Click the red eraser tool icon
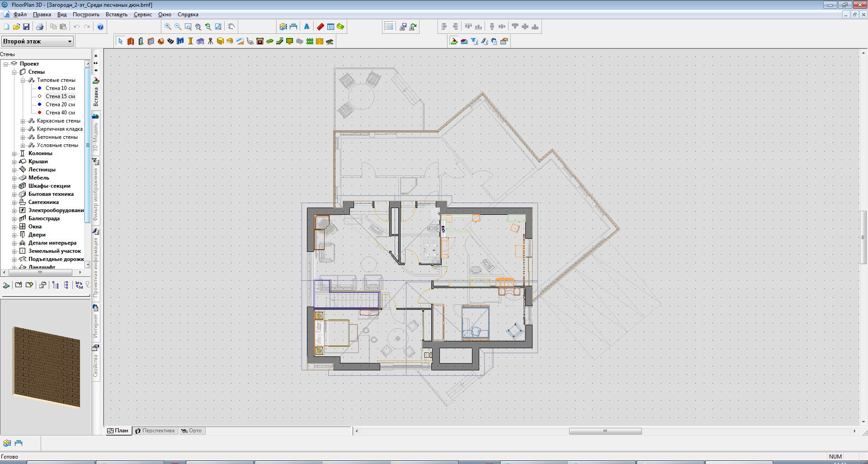This screenshot has height=464, width=868. [x=321, y=27]
